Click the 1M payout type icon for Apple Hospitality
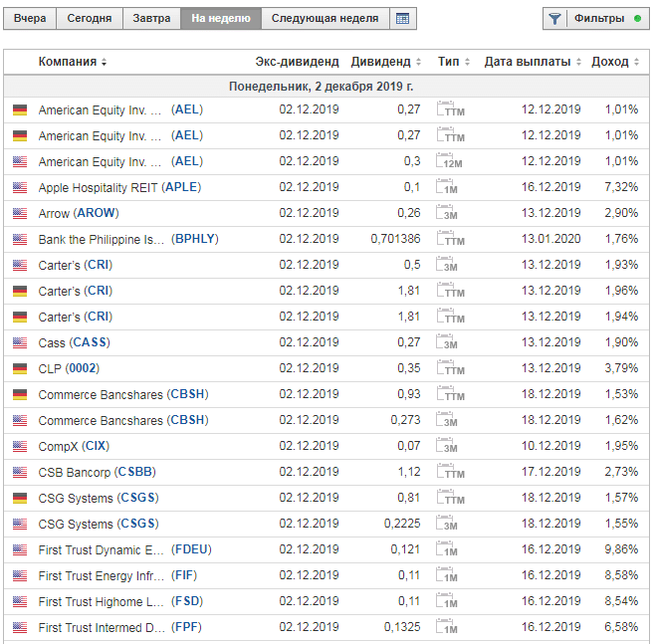Screen dimensions: 653x644 tap(450, 187)
